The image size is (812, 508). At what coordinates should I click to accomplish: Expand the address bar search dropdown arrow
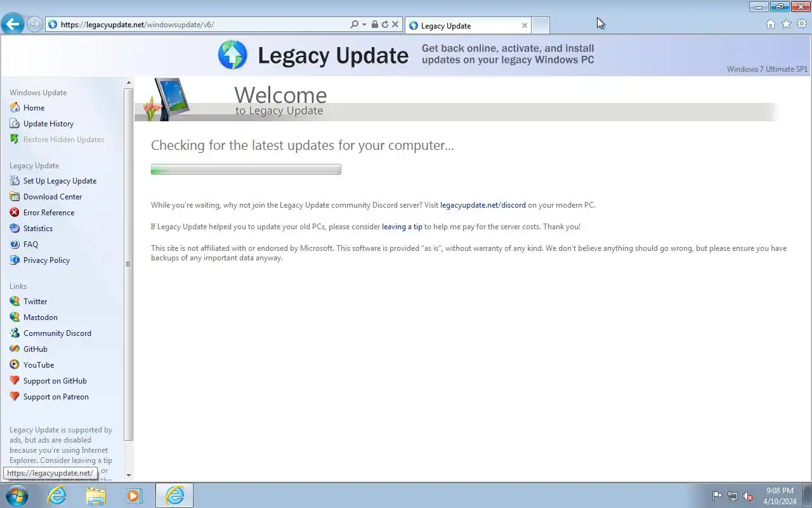[x=364, y=25]
